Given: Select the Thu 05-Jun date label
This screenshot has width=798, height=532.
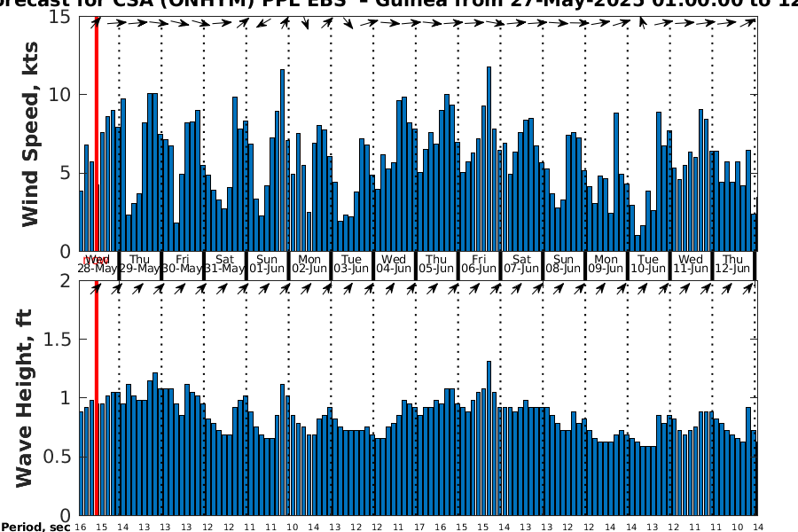Looking at the screenshot, I should (436, 263).
